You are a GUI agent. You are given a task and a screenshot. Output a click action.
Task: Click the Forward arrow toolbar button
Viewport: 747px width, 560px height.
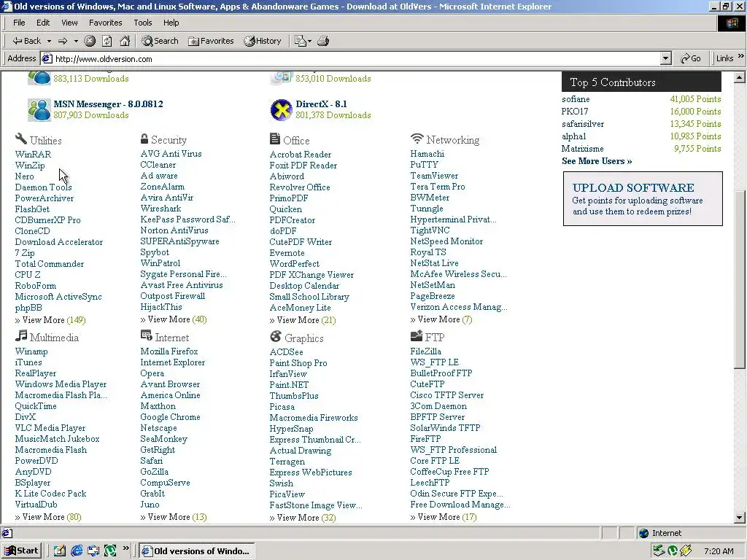pyautogui.click(x=63, y=41)
